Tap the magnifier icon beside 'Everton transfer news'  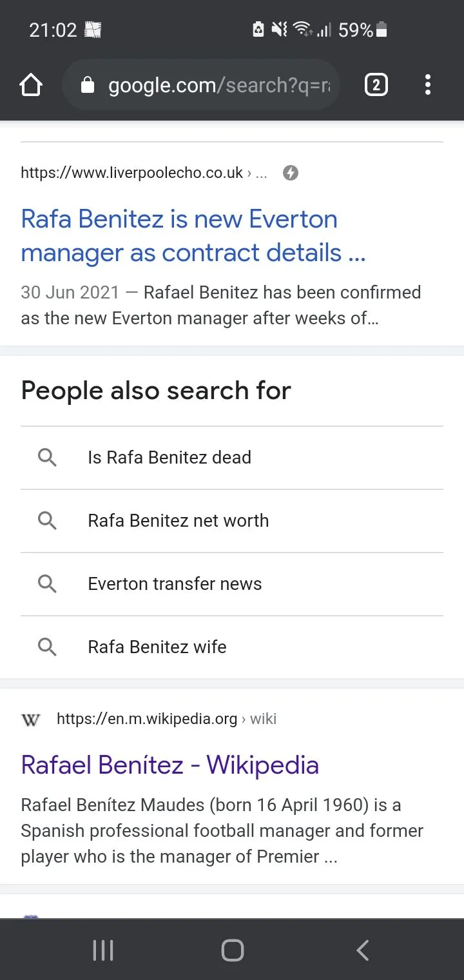coord(46,583)
